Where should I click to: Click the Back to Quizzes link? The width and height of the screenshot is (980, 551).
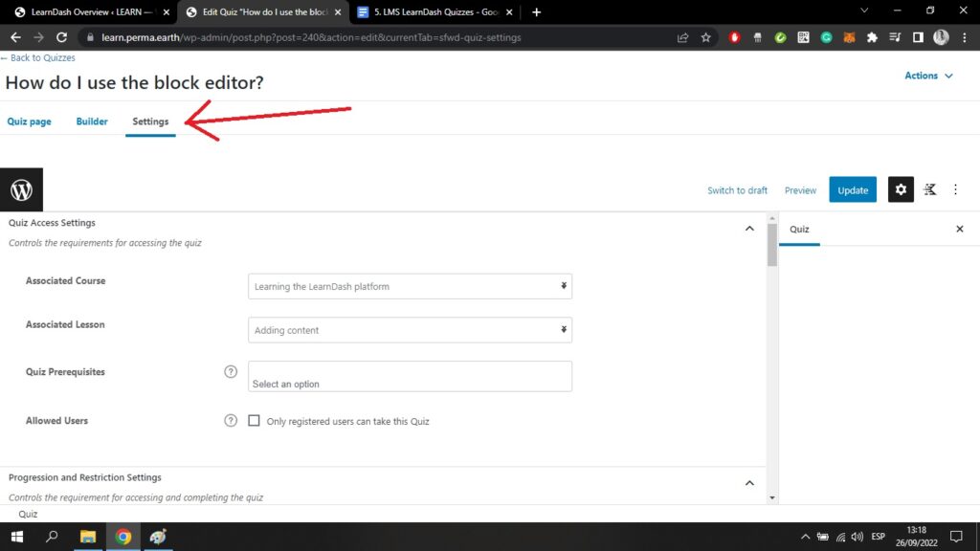pyautogui.click(x=38, y=58)
